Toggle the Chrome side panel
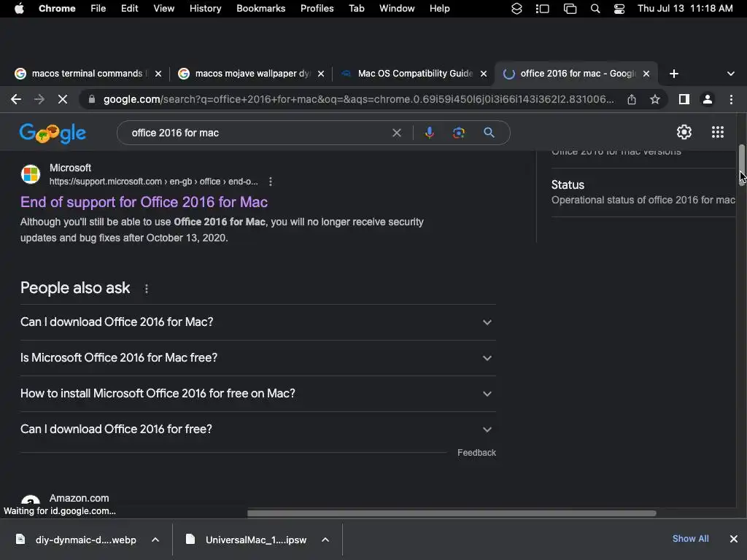The width and height of the screenshot is (747, 560). click(684, 99)
